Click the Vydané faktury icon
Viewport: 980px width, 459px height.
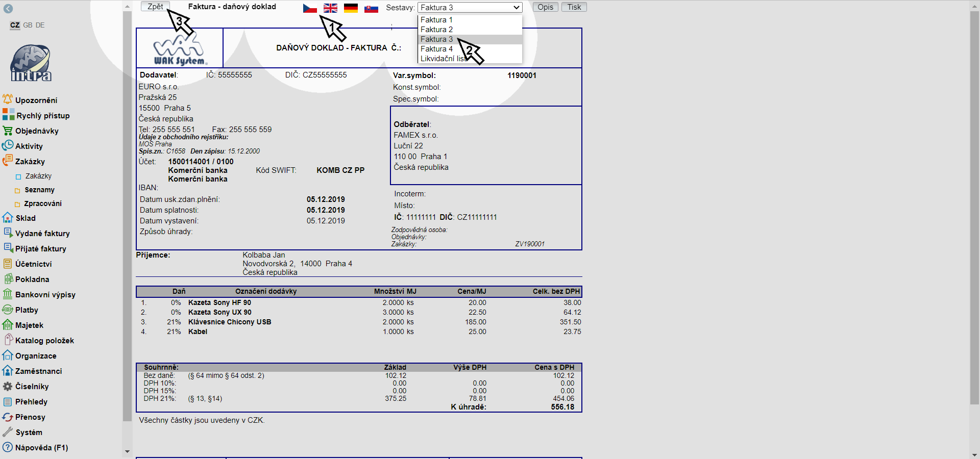(8, 233)
